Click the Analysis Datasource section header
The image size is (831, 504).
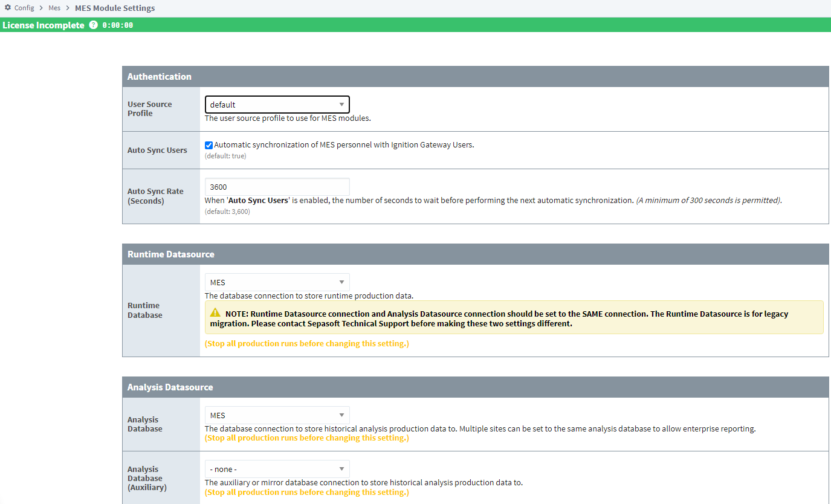[170, 387]
